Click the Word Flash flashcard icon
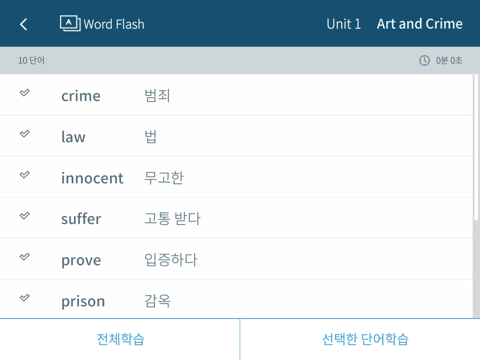Viewport: 480px width, 360px height. coord(70,24)
